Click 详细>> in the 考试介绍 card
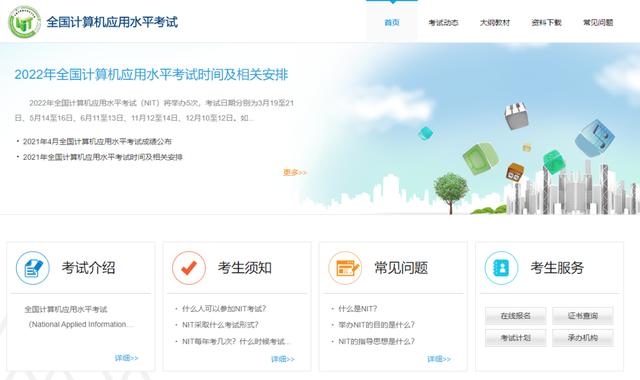Image resolution: width=640 pixels, height=380 pixels. (x=127, y=358)
